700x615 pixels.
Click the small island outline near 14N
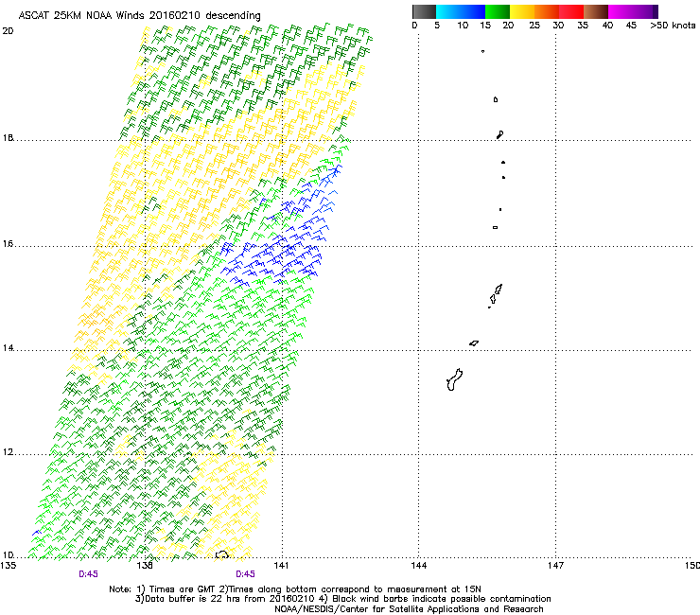[474, 343]
